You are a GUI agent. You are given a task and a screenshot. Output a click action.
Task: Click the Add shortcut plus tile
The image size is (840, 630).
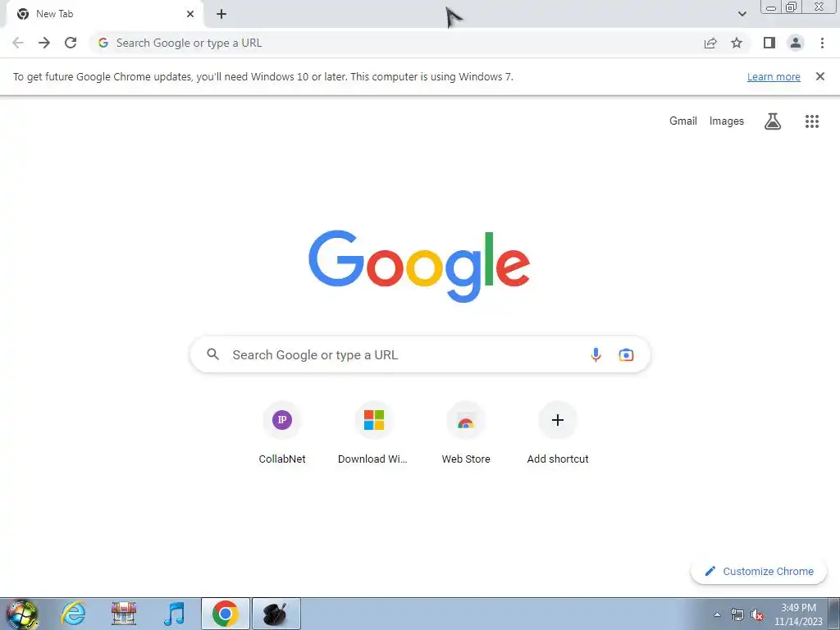(x=558, y=434)
